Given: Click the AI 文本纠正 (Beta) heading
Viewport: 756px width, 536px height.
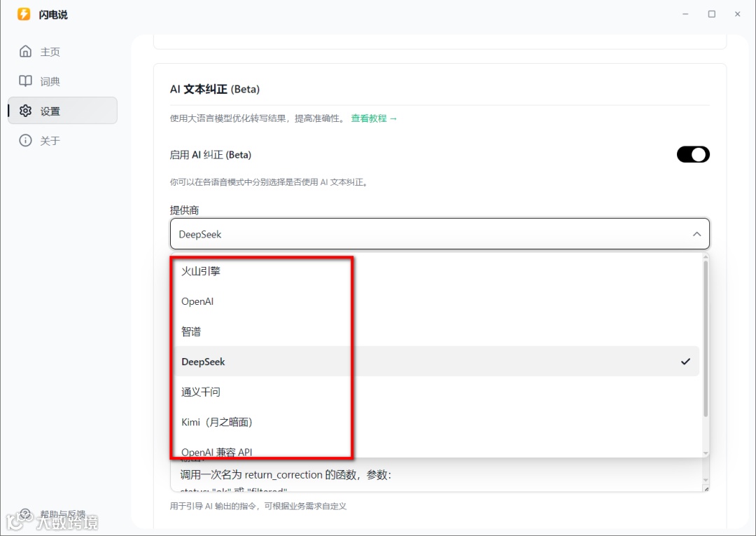Looking at the screenshot, I should [x=215, y=89].
